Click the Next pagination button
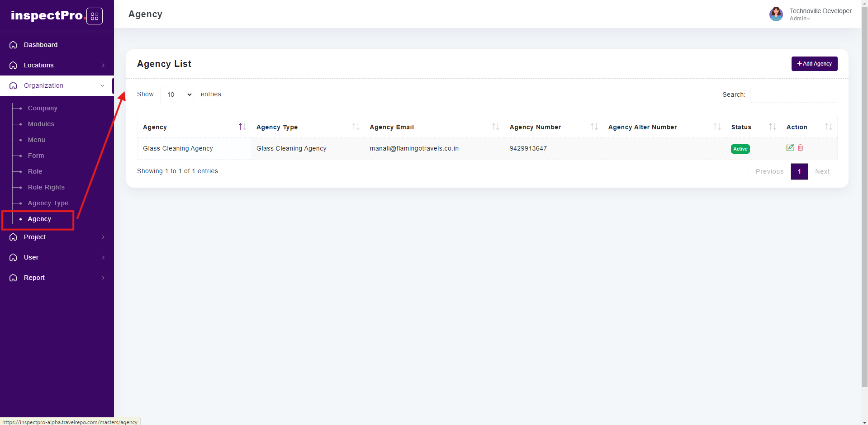The height and width of the screenshot is (425, 868). pos(822,171)
